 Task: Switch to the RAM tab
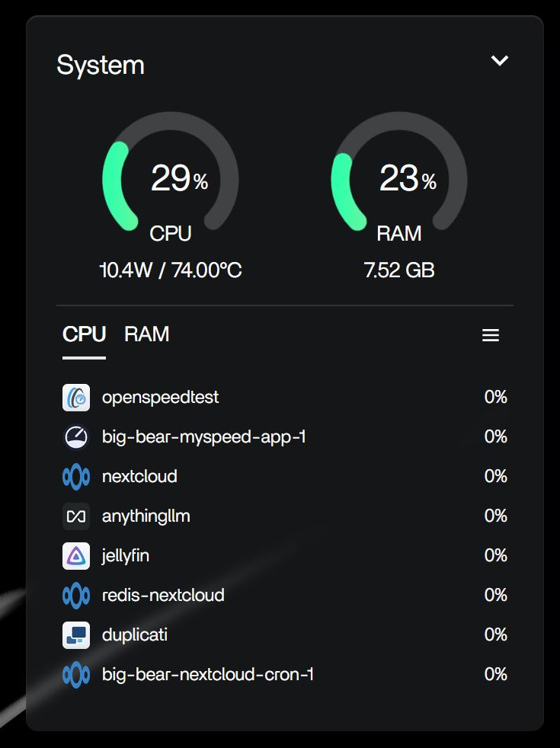coord(147,334)
